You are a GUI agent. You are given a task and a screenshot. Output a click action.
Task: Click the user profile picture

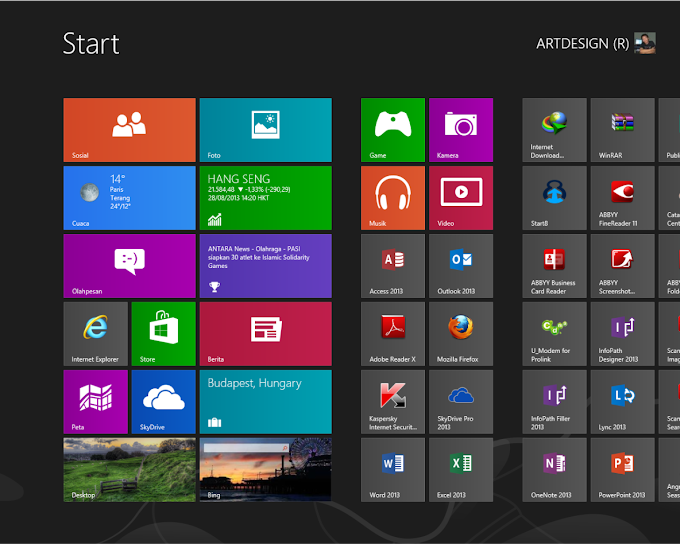pyautogui.click(x=645, y=43)
